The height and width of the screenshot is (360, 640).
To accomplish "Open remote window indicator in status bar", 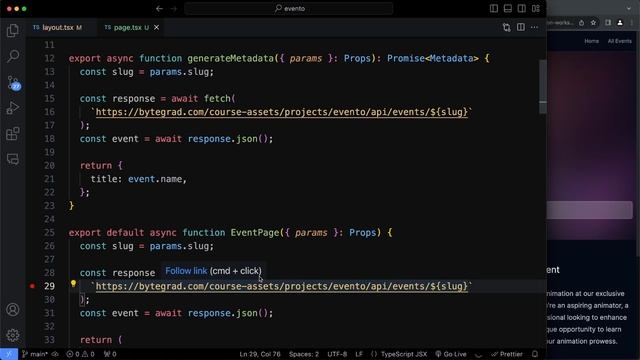I will (x=9, y=354).
